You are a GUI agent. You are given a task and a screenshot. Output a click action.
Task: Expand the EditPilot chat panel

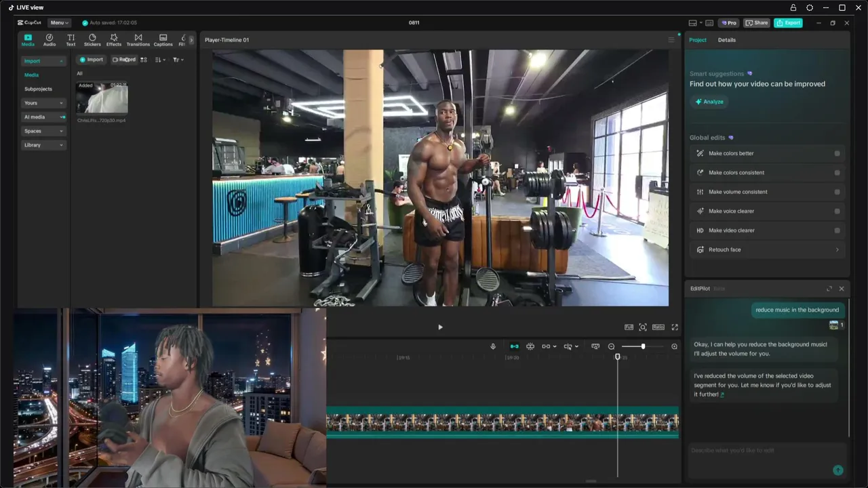[829, 289]
